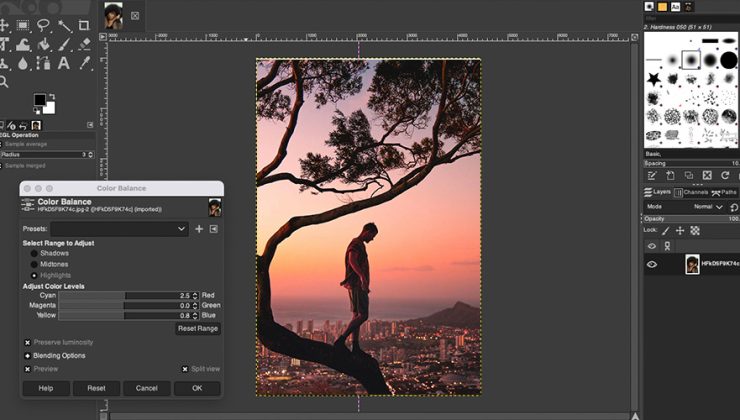Open the Images tab in tool dock

point(36,126)
